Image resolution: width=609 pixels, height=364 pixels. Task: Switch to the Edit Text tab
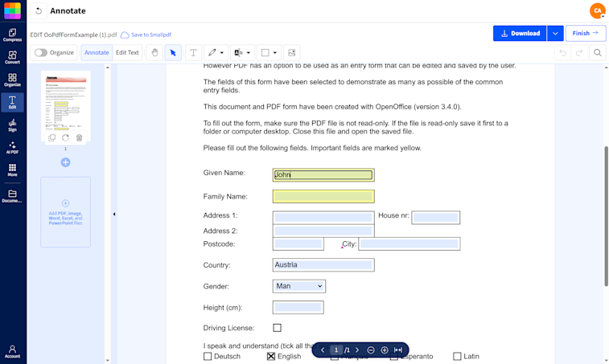point(127,52)
